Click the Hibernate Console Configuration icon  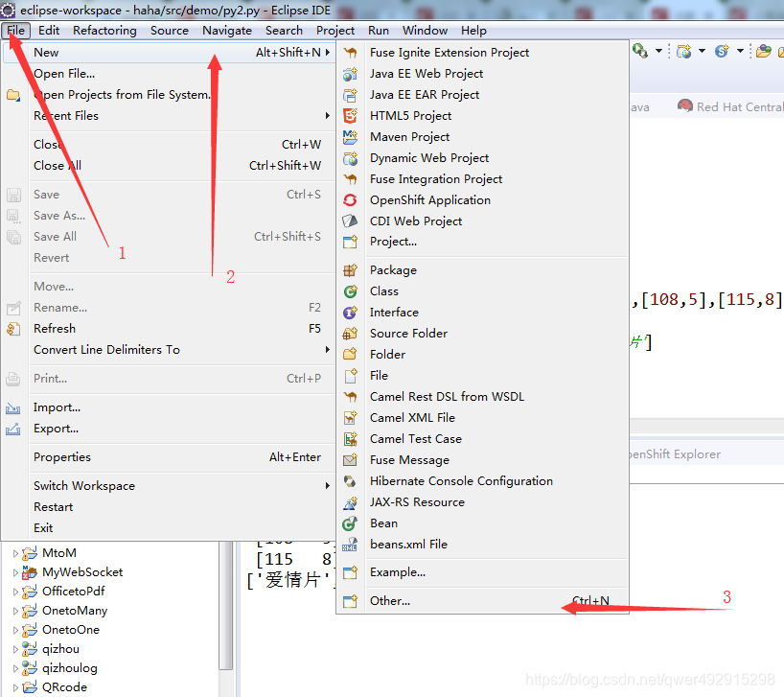click(350, 481)
